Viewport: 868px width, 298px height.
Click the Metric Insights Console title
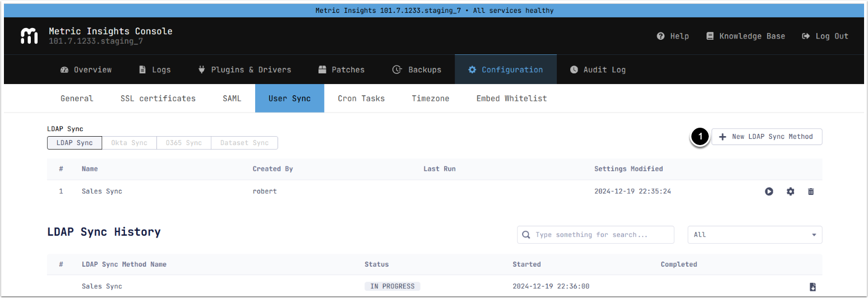pos(110,31)
